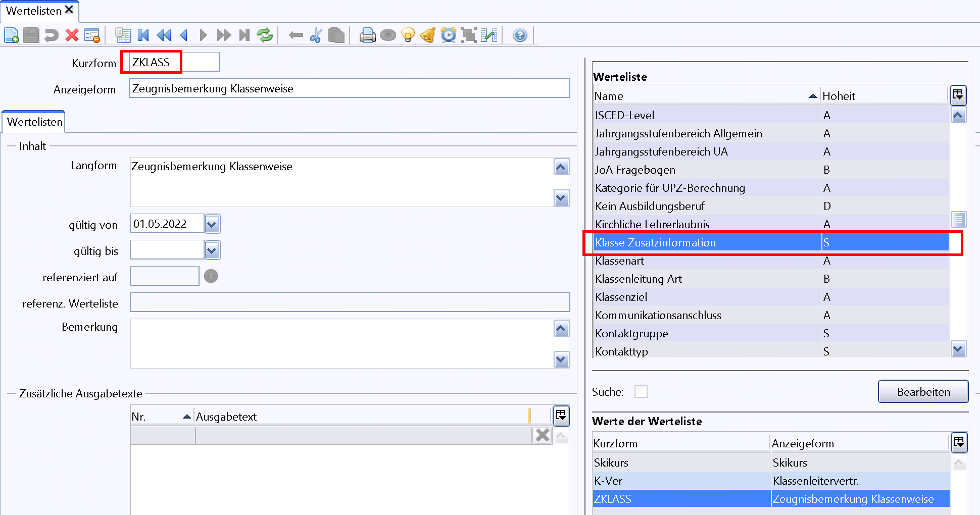Click the fast forward double arrow
This screenshot has width=980, height=515.
click(224, 35)
